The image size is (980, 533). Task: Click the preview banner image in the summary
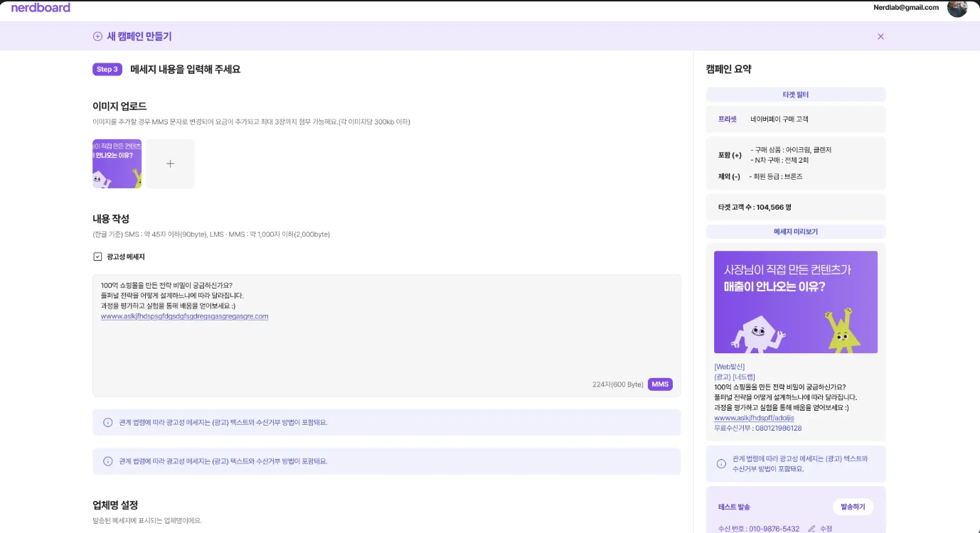click(x=795, y=302)
